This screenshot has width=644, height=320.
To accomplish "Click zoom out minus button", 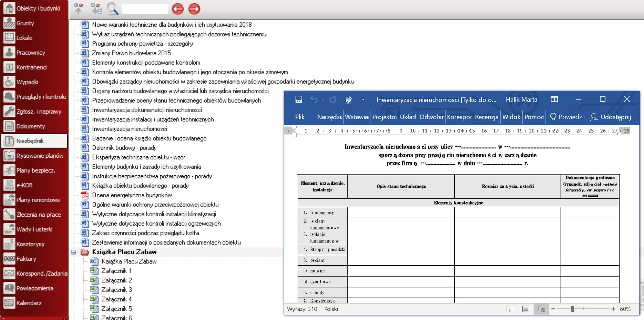I will pos(553,309).
